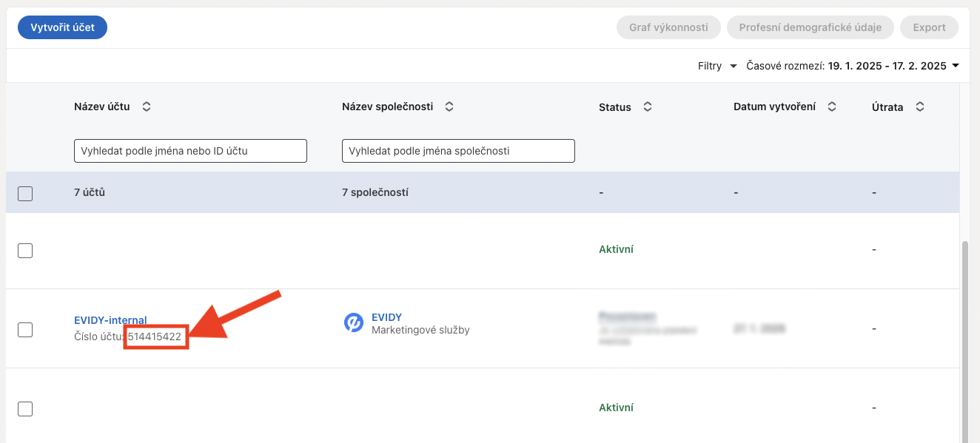Click the Vytvořit účet button

pos(62,27)
